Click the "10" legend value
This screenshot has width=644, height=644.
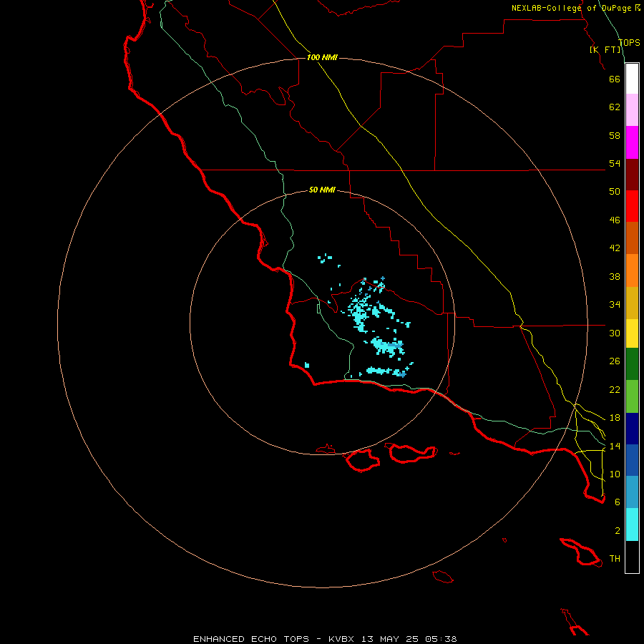click(615, 474)
